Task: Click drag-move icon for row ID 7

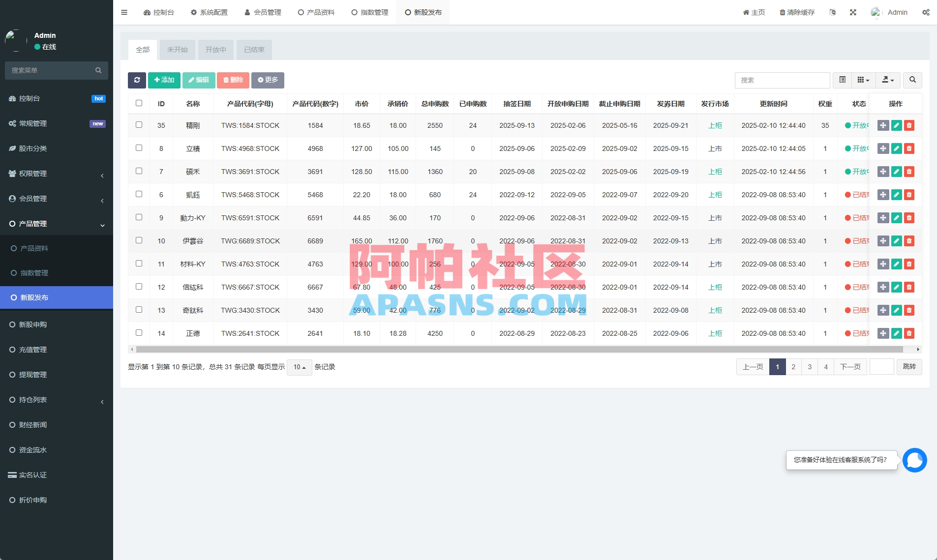Action: coord(883,172)
